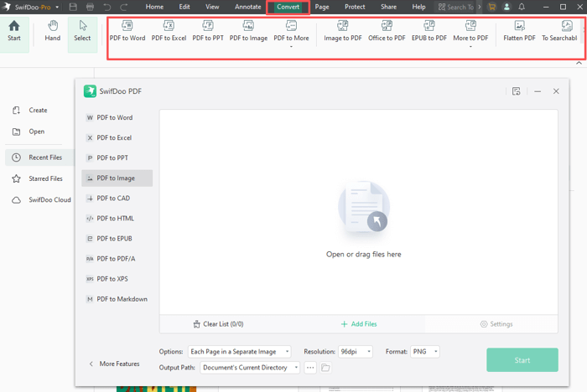587x392 pixels.
Task: Go back to More Features
Action: 114,364
